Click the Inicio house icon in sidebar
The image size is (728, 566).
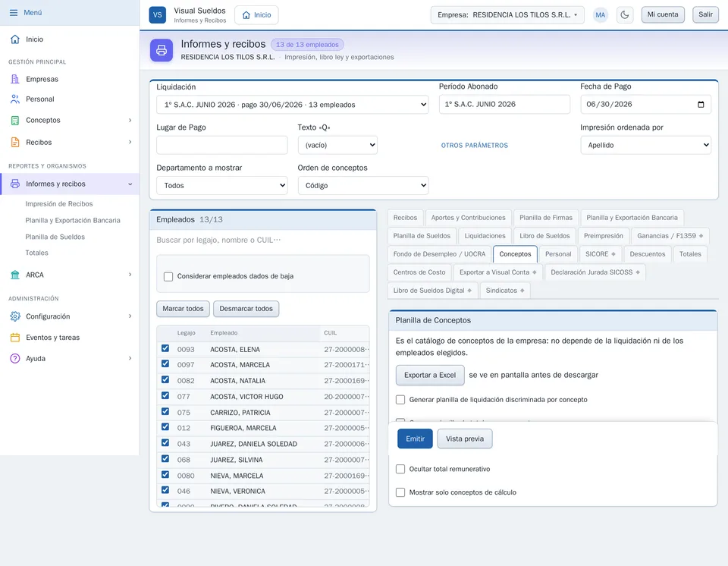coord(15,39)
